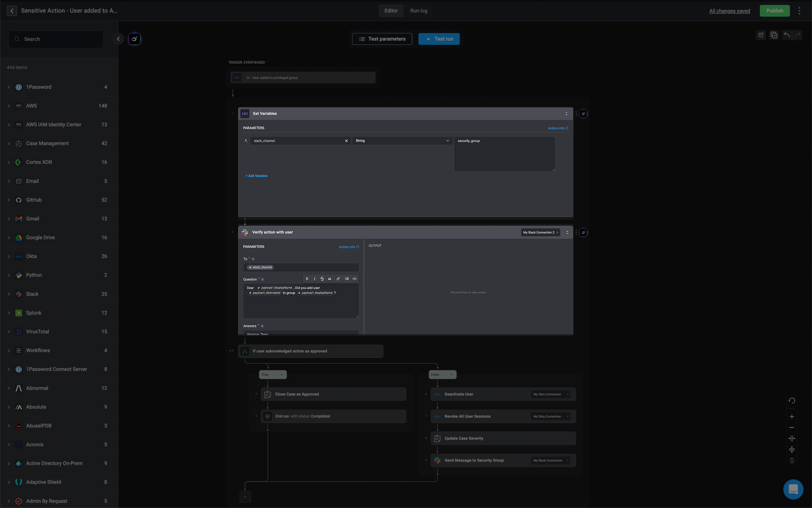Collapse the Verify action with user panel

[567, 232]
